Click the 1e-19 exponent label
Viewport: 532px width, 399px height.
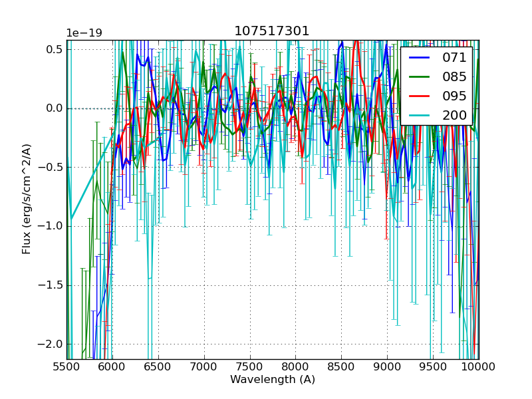(x=84, y=33)
